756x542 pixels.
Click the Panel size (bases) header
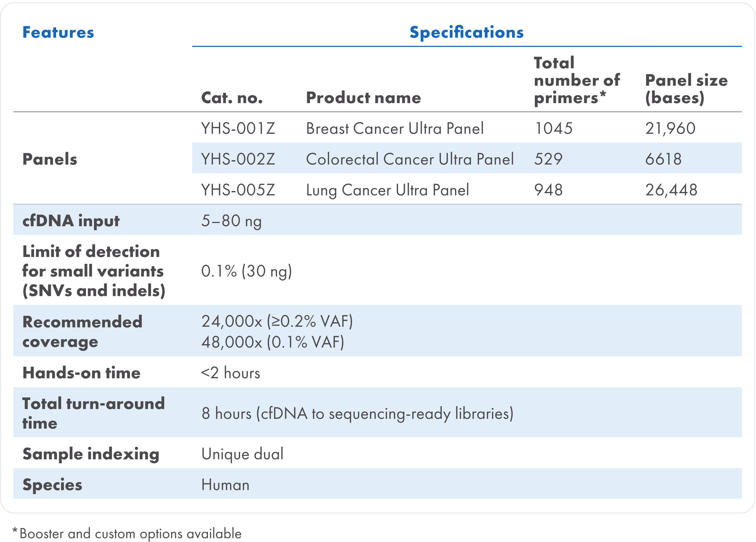coord(686,89)
